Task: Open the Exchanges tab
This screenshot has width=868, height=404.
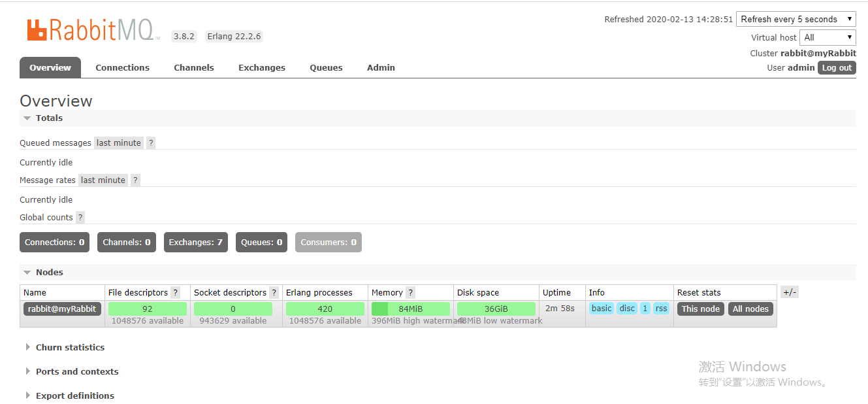Action: click(262, 67)
